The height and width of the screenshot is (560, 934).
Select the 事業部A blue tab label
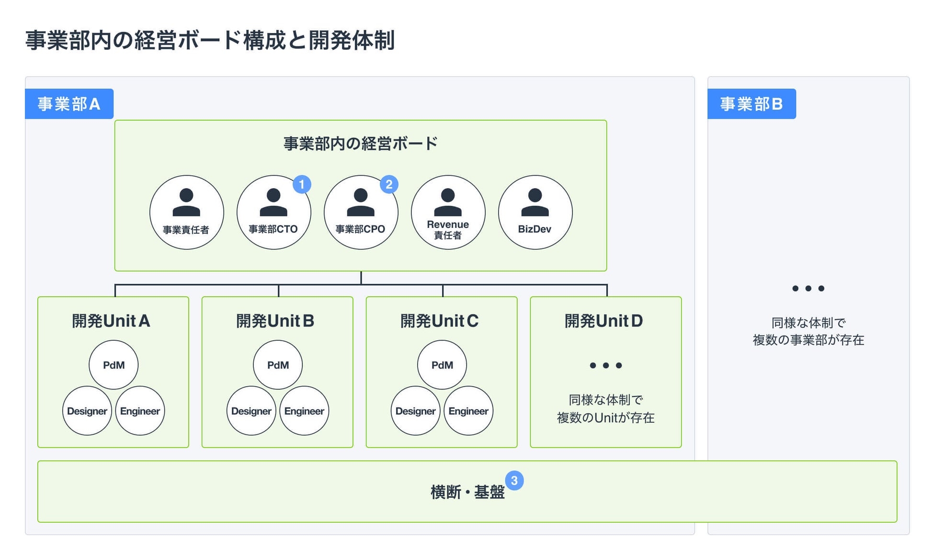pyautogui.click(x=69, y=104)
